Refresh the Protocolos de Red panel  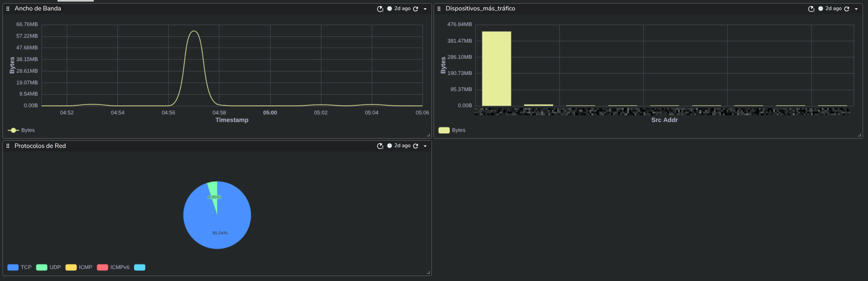416,146
